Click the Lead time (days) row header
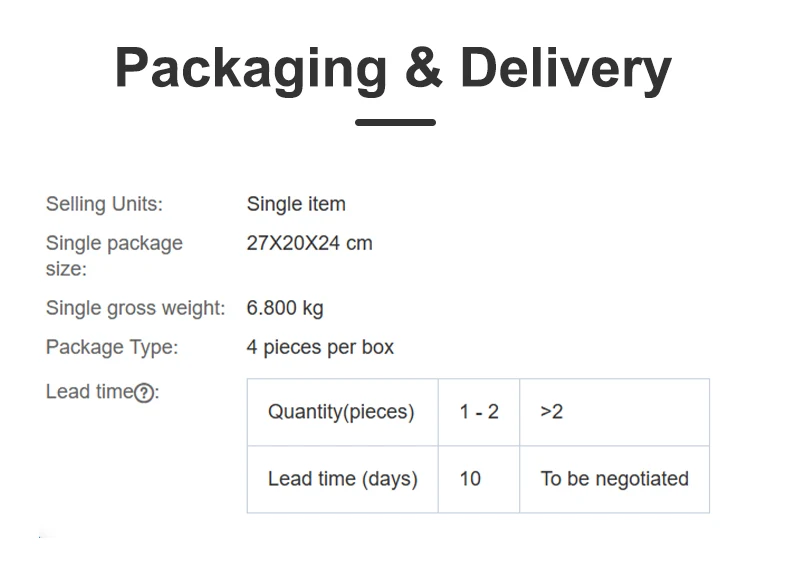Viewport: 790px width, 568px height. tap(342, 479)
